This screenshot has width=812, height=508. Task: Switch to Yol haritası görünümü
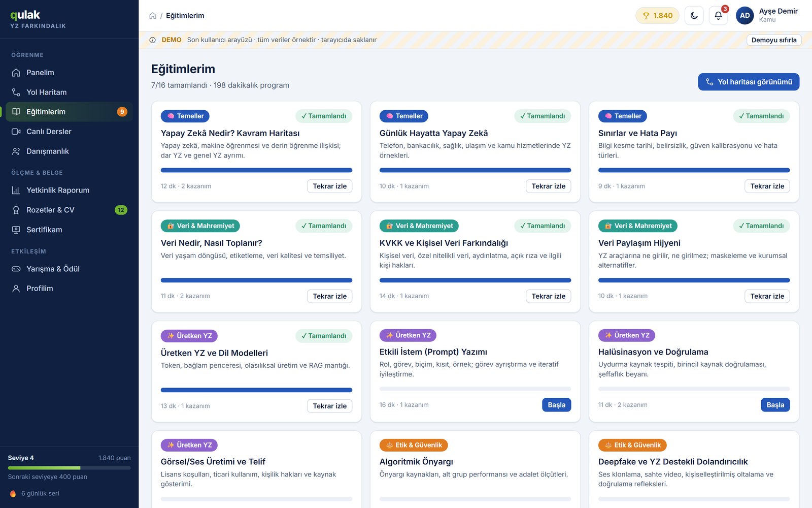(x=749, y=82)
